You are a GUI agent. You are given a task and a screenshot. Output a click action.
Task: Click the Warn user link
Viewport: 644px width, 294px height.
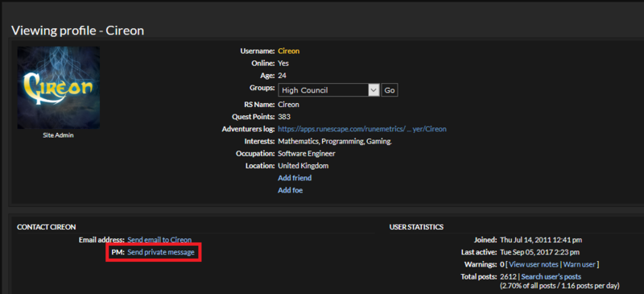(580, 264)
